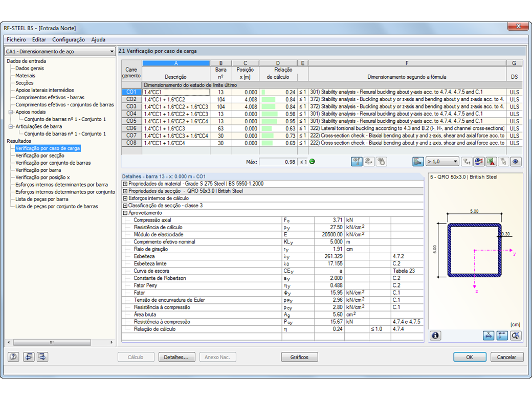
Task: Click the CO1 green ratio bar 0.24
Action: point(263,92)
